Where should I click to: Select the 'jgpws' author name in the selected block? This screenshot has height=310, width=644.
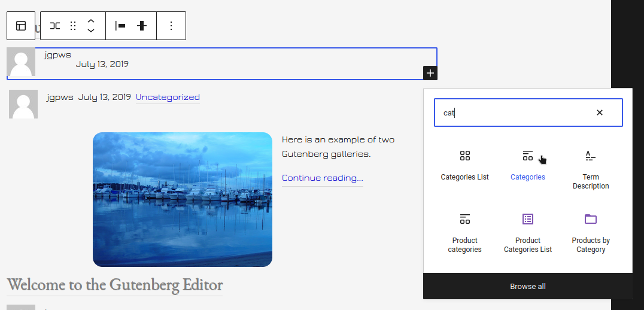pos(57,54)
